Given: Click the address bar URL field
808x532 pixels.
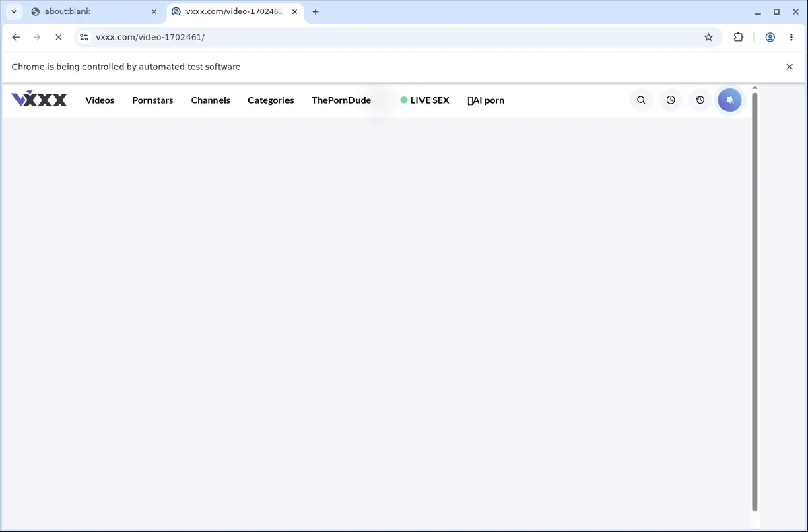Looking at the screenshot, I should click(x=397, y=38).
